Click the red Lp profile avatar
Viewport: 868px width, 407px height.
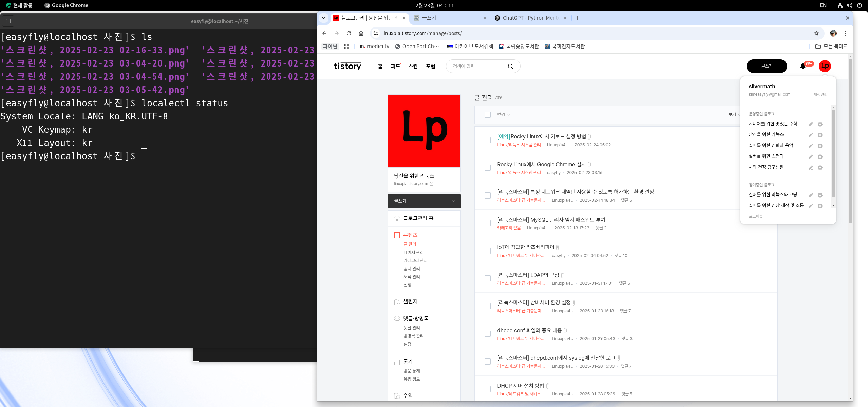coord(825,66)
